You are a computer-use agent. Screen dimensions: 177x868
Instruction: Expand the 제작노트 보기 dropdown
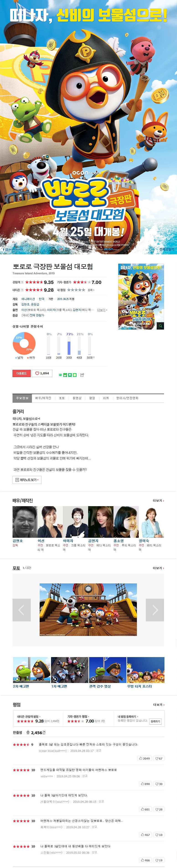tap(27, 480)
